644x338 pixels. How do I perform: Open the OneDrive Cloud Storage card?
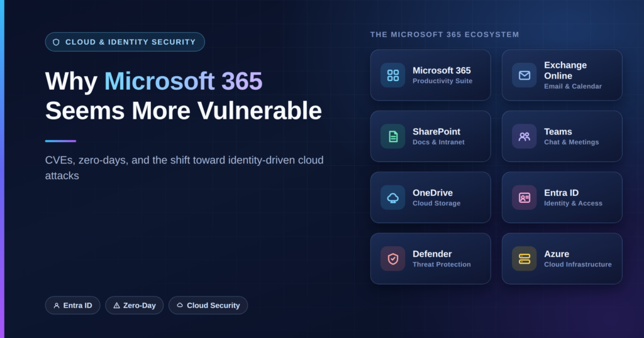pos(430,197)
